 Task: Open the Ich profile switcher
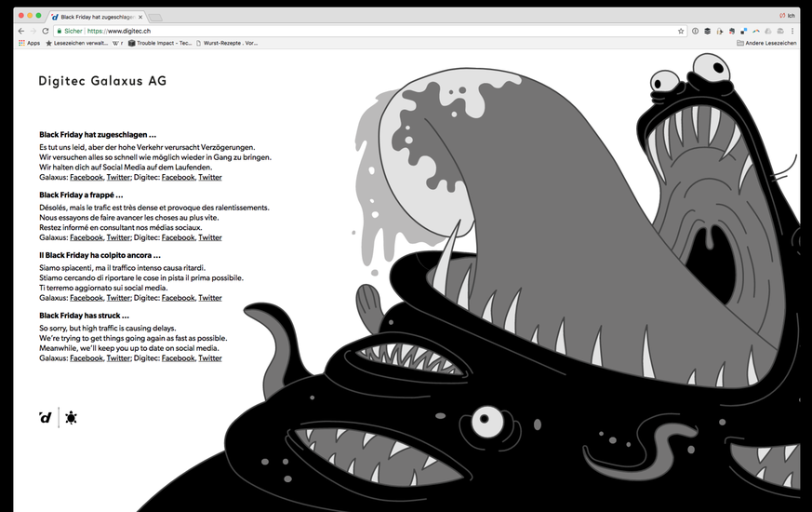pyautogui.click(x=787, y=16)
